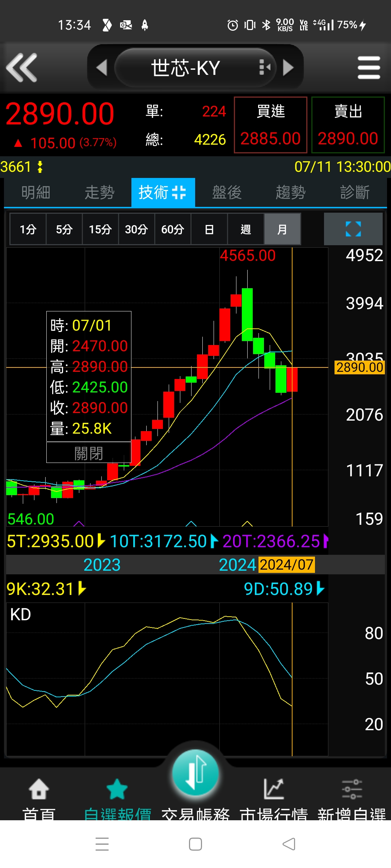
Task: Go to next stock with right arrow
Action: click(288, 68)
